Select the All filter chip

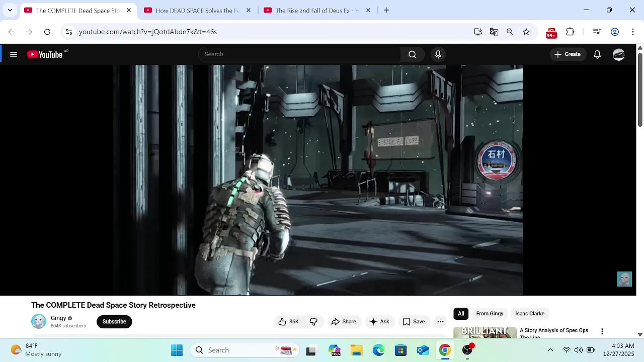coord(461,313)
